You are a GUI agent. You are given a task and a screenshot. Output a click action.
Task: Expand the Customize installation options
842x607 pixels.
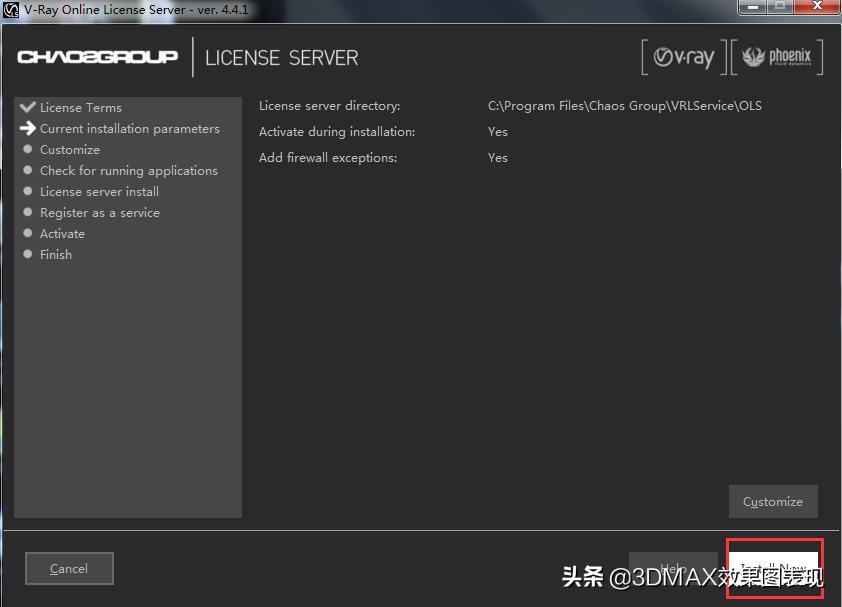point(773,501)
